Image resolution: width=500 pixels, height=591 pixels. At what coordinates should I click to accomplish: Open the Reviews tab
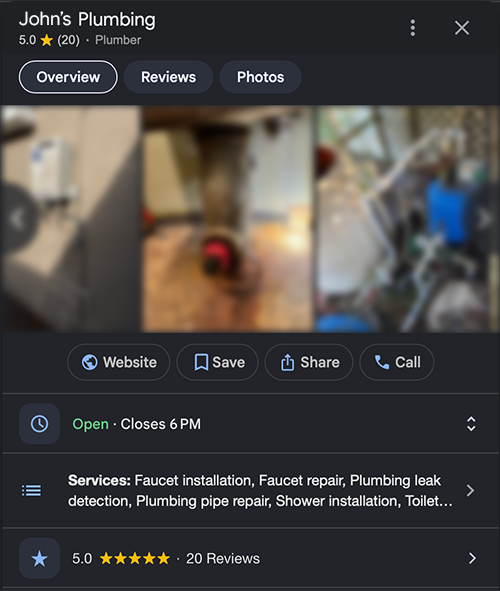pyautogui.click(x=168, y=77)
